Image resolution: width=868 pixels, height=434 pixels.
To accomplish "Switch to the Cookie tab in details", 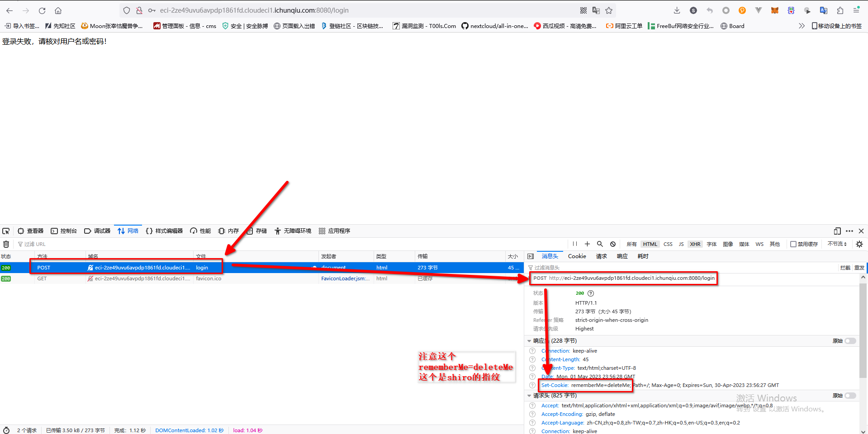I will tap(577, 256).
